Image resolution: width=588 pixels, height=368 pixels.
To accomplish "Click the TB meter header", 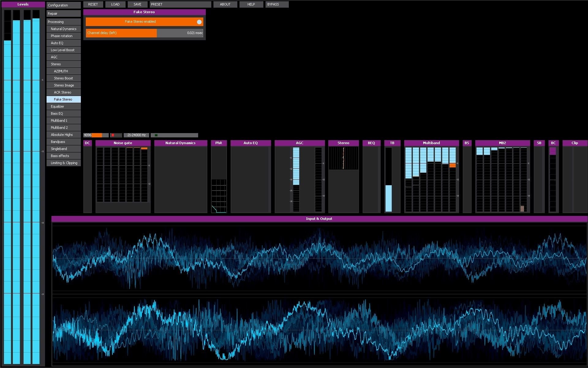I will tap(392, 143).
